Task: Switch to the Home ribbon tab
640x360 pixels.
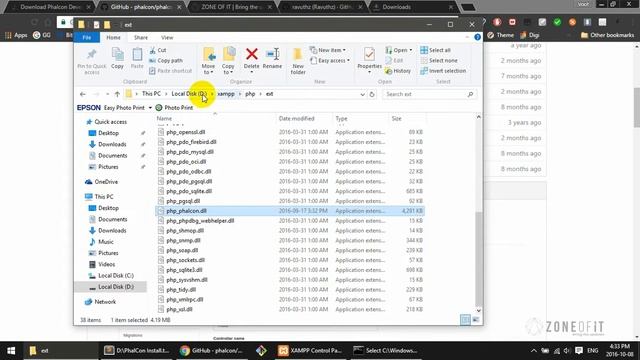Action: pos(113,38)
